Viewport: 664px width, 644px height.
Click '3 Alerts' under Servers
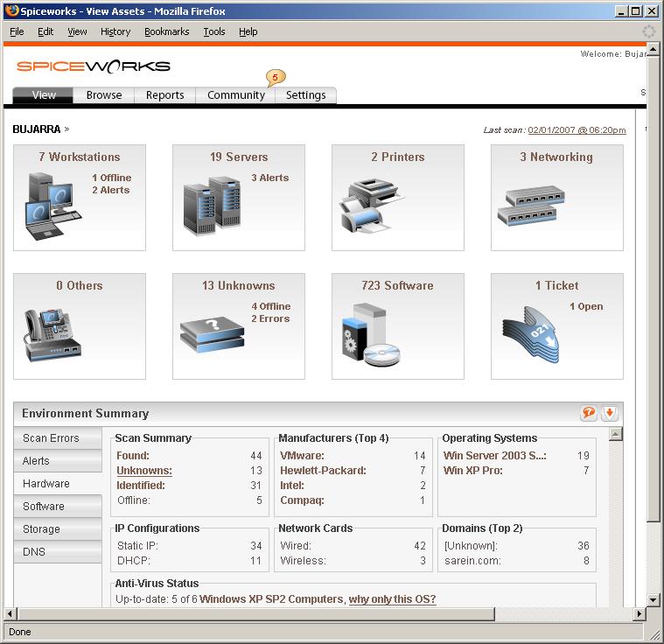[x=270, y=178]
